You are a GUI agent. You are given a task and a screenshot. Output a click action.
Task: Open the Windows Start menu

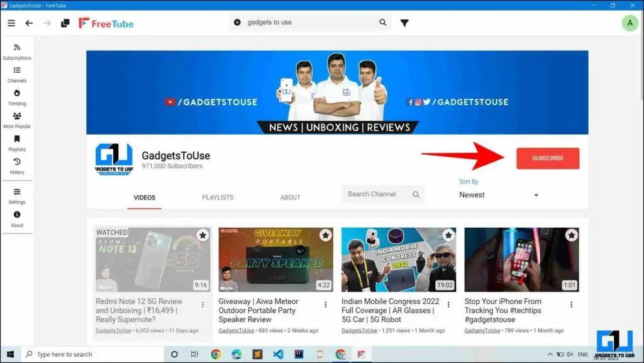(x=10, y=354)
